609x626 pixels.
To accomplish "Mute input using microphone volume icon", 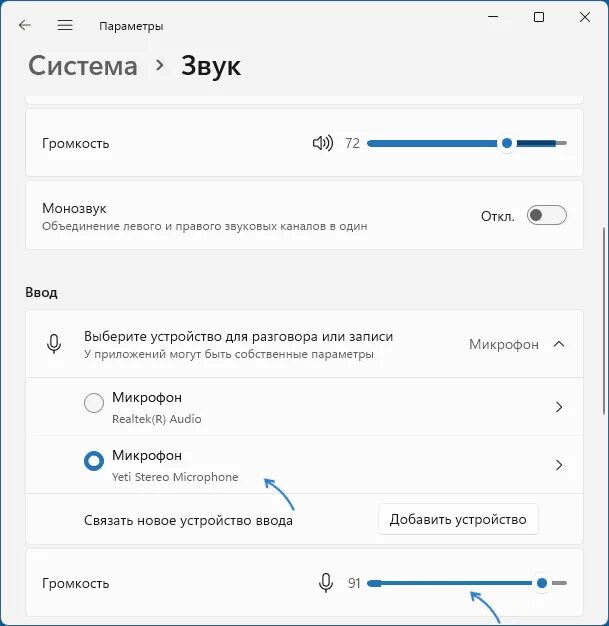I will pos(326,583).
